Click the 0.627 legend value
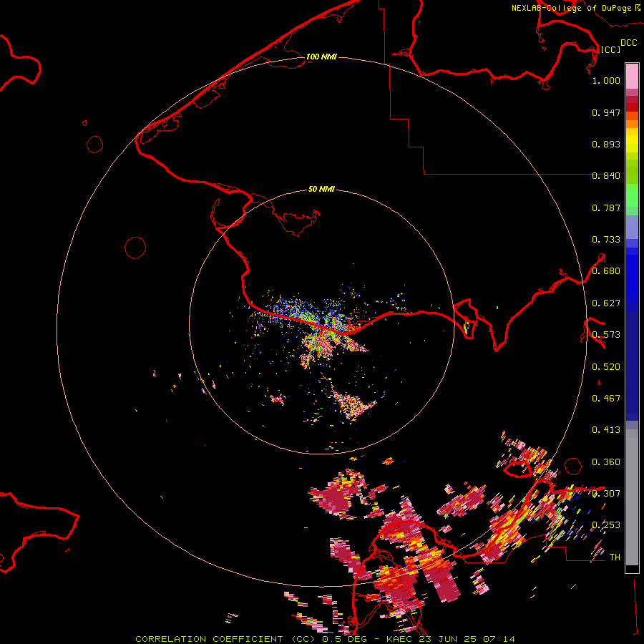This screenshot has width=644, height=644. (x=606, y=303)
